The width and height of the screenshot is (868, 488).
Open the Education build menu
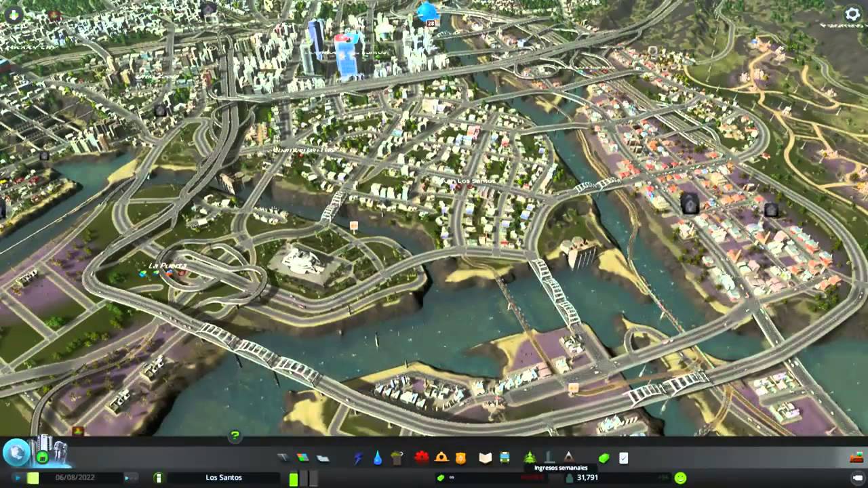485,458
